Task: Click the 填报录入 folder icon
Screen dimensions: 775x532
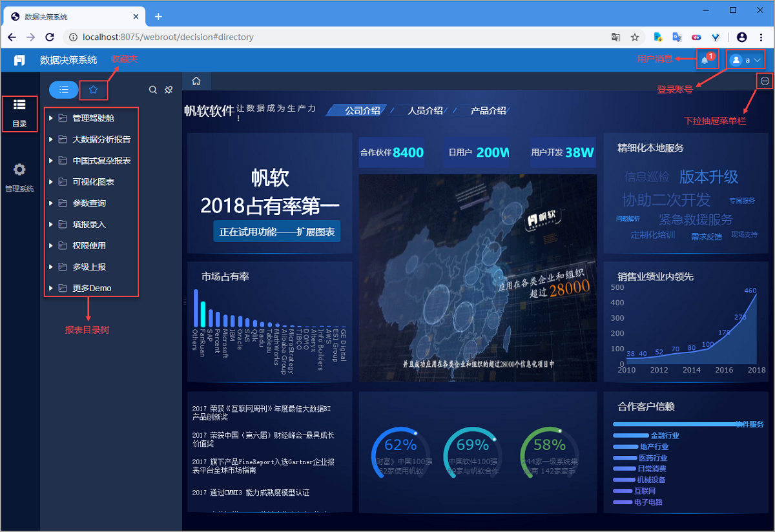Action: [63, 225]
